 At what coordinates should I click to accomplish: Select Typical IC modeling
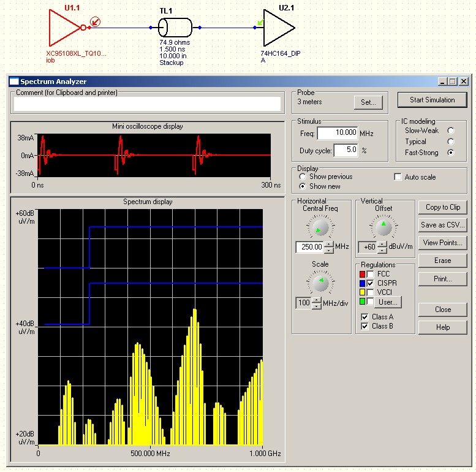click(451, 142)
